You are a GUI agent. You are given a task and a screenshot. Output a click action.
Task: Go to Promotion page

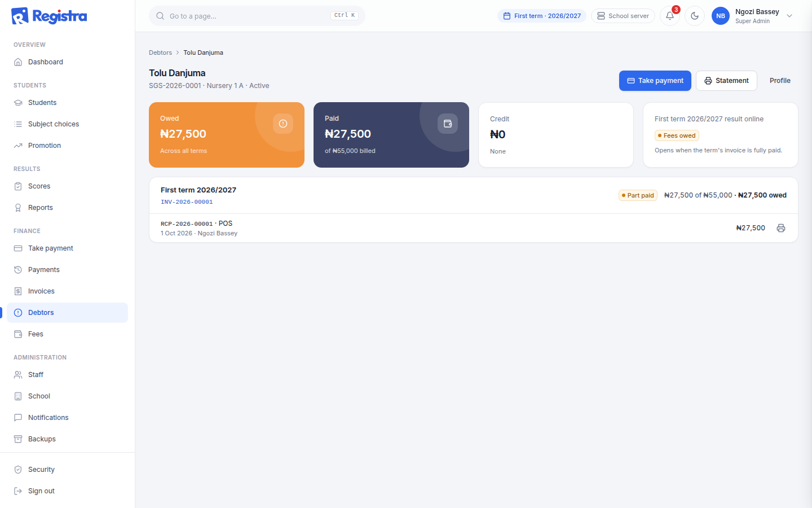[x=68, y=146]
